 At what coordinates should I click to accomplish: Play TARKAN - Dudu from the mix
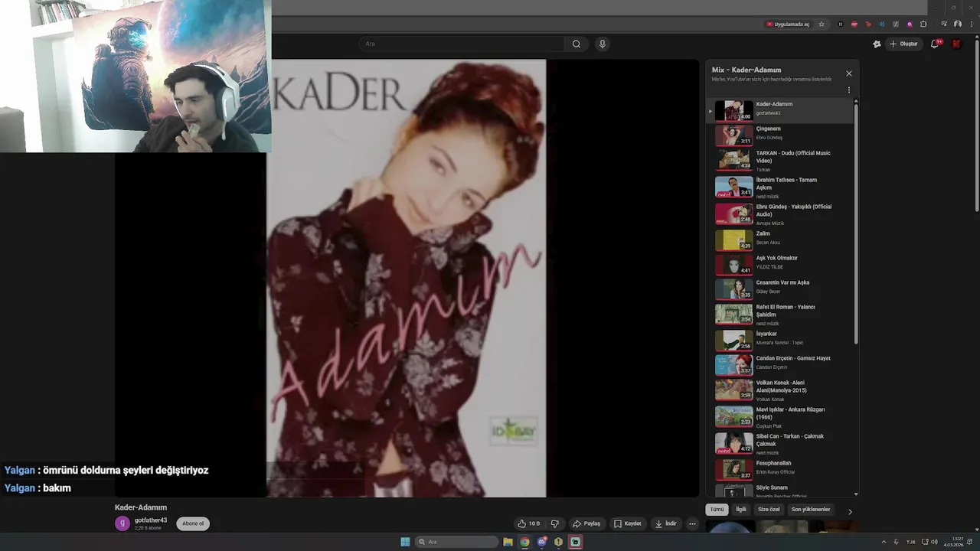(x=779, y=160)
